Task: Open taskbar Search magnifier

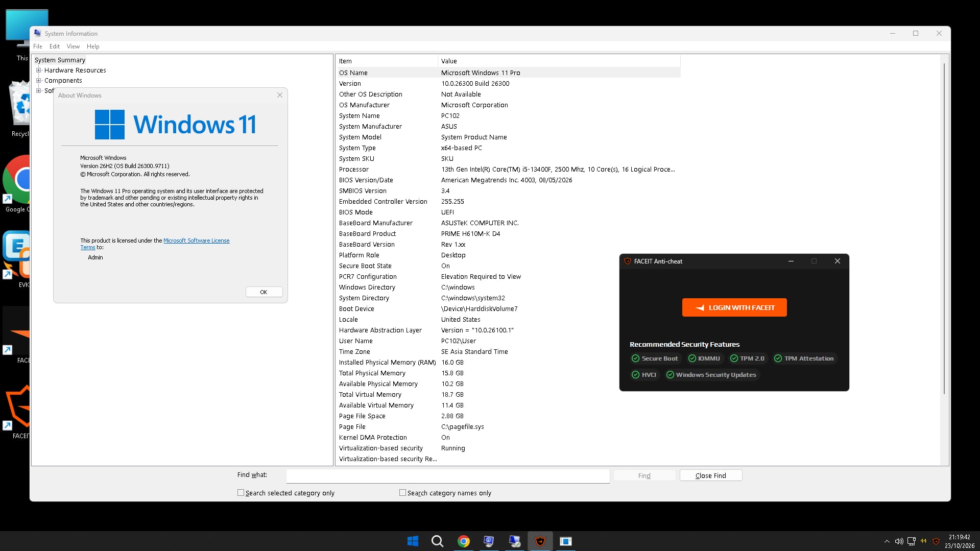Action: [437, 541]
